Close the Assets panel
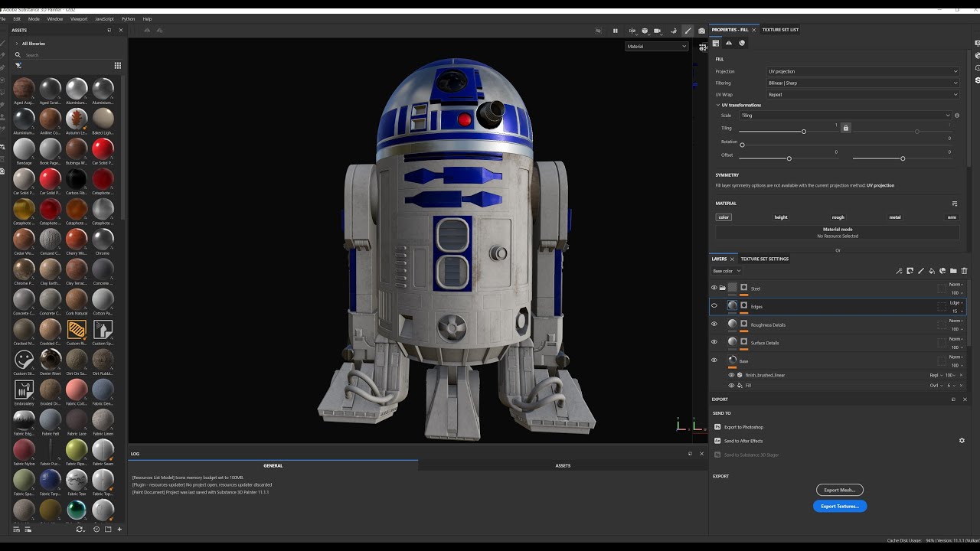 pos(120,31)
